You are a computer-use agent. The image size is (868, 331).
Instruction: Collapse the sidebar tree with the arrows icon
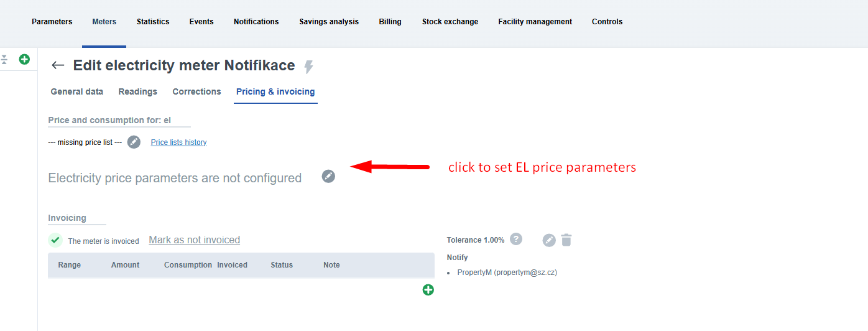pyautogui.click(x=4, y=59)
